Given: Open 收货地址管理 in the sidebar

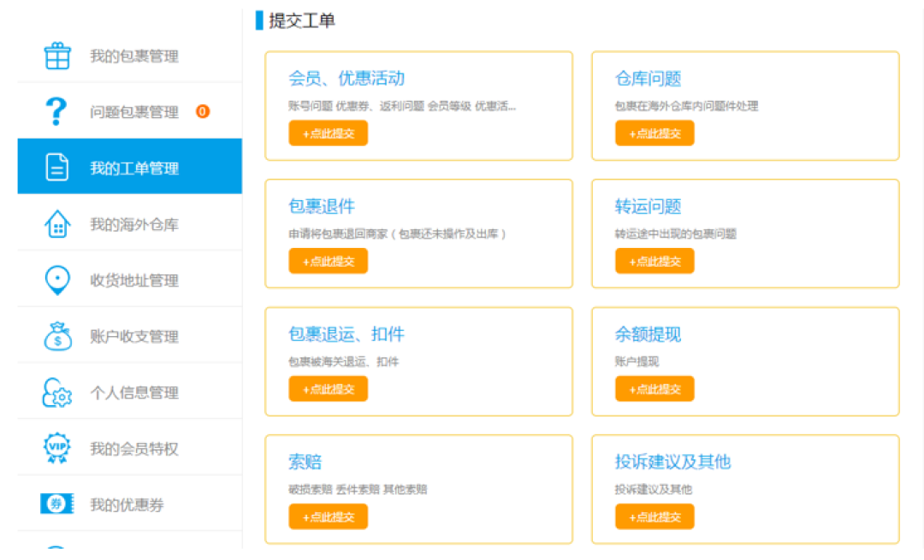Looking at the screenshot, I should 130,280.
